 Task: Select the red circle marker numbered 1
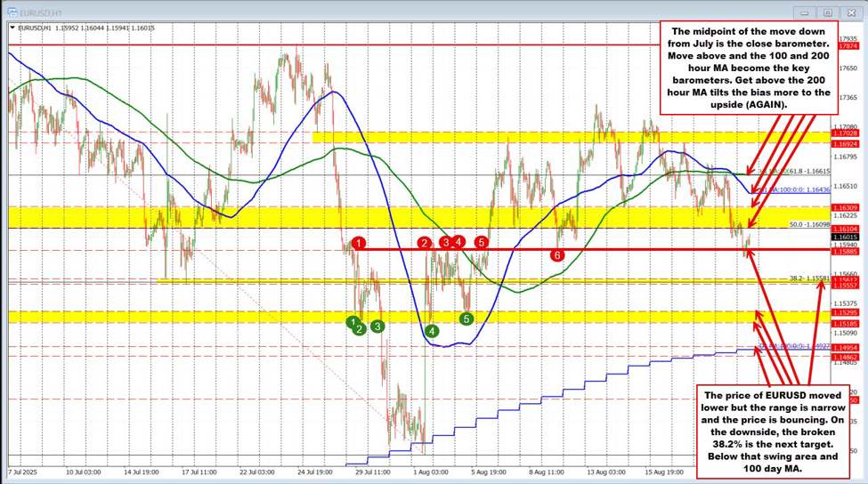coord(358,242)
